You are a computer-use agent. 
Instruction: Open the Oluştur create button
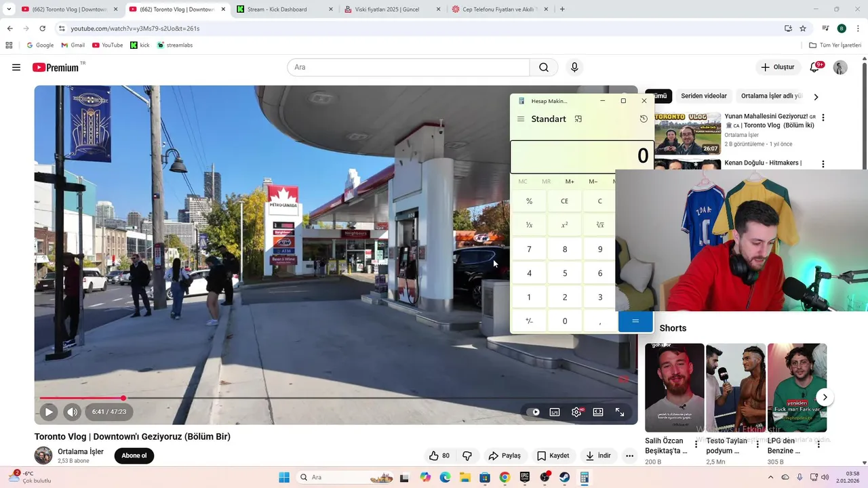tap(777, 67)
